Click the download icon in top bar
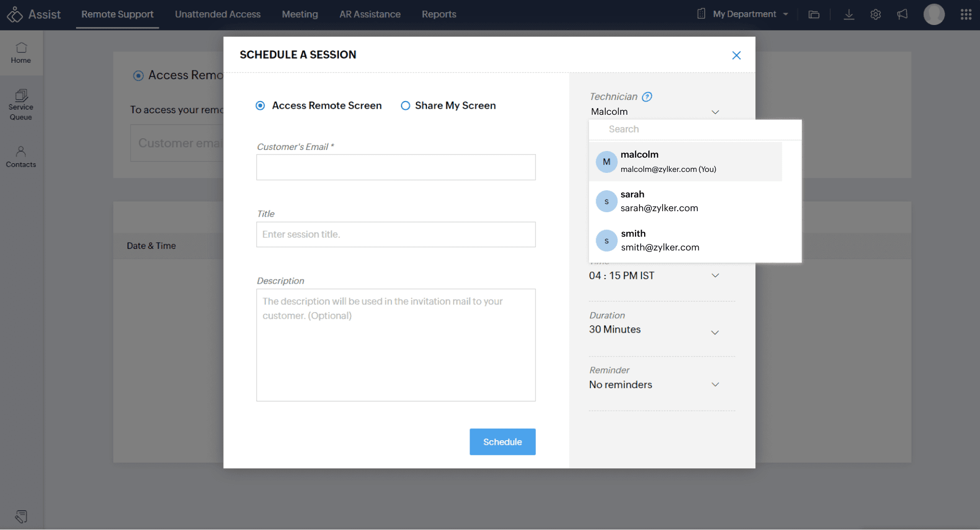The image size is (980, 530). (849, 14)
